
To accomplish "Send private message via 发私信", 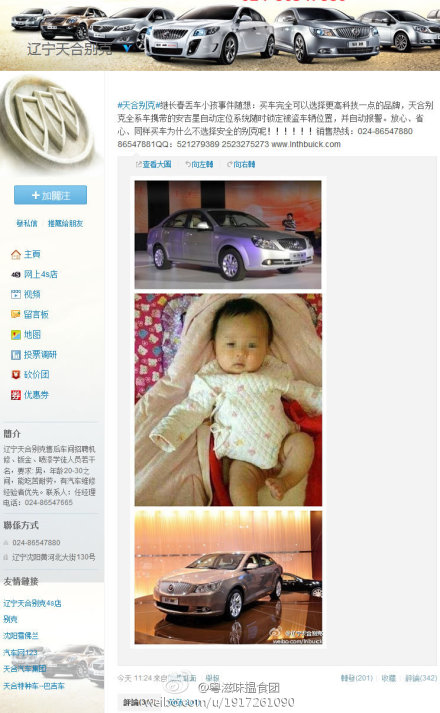I will [27, 223].
